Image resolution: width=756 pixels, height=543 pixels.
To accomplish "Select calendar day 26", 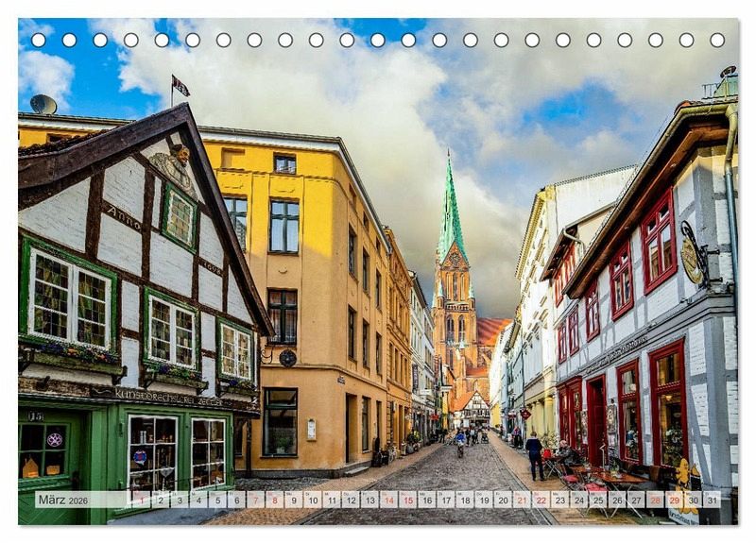I will [618, 500].
